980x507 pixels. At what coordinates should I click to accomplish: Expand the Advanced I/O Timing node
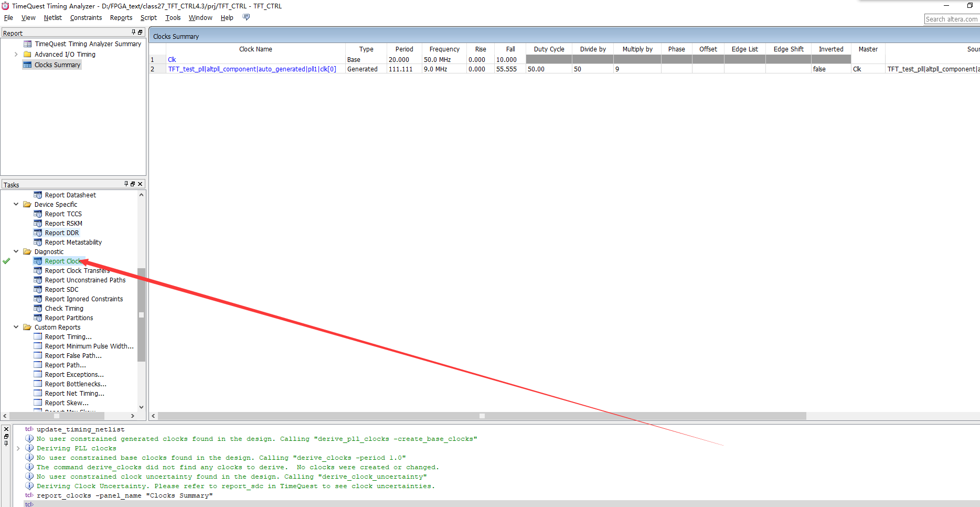point(16,55)
